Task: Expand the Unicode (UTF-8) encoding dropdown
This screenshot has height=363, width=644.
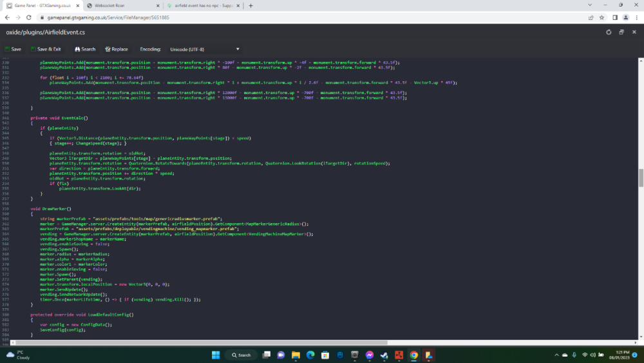Action: [x=205, y=50]
